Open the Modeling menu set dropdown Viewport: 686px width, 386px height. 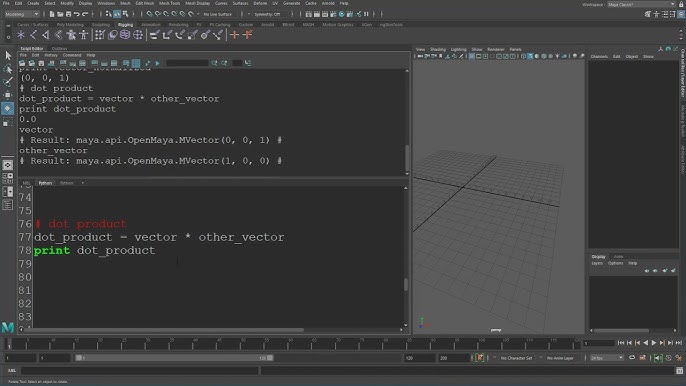[21, 14]
